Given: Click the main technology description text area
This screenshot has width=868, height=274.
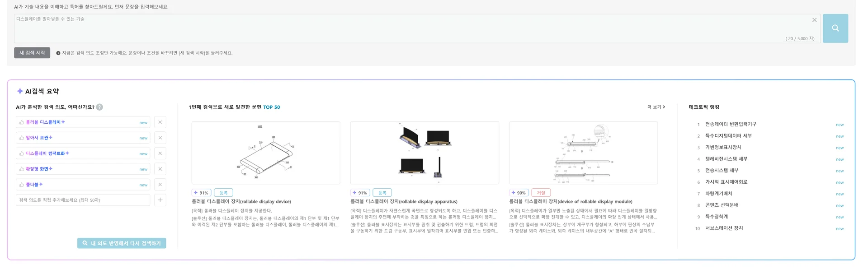Looking at the screenshot, I should tap(407, 28).
